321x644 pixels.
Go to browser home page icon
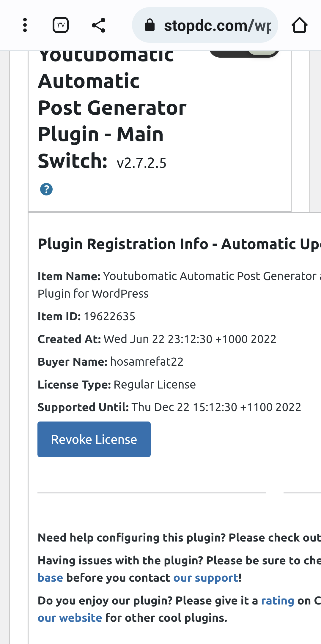[x=299, y=25]
